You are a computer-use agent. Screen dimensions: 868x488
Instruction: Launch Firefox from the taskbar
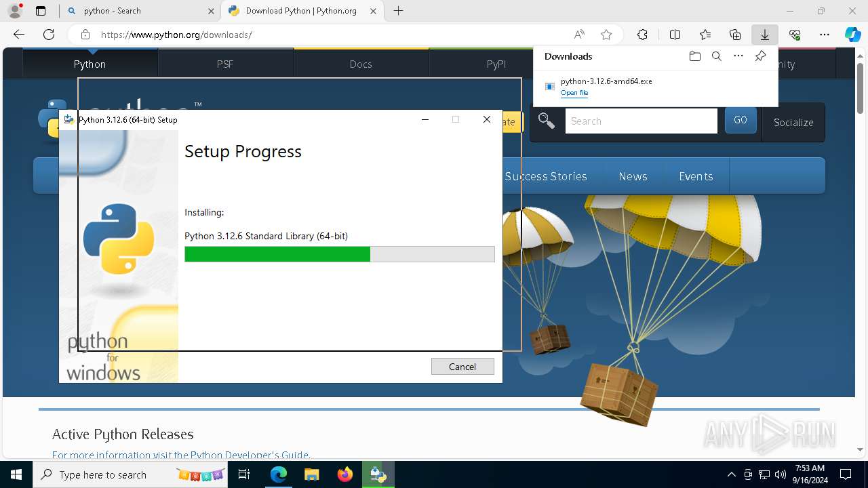[344, 474]
